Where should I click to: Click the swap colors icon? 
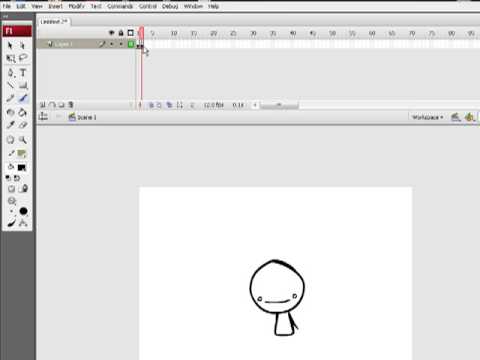17,178
